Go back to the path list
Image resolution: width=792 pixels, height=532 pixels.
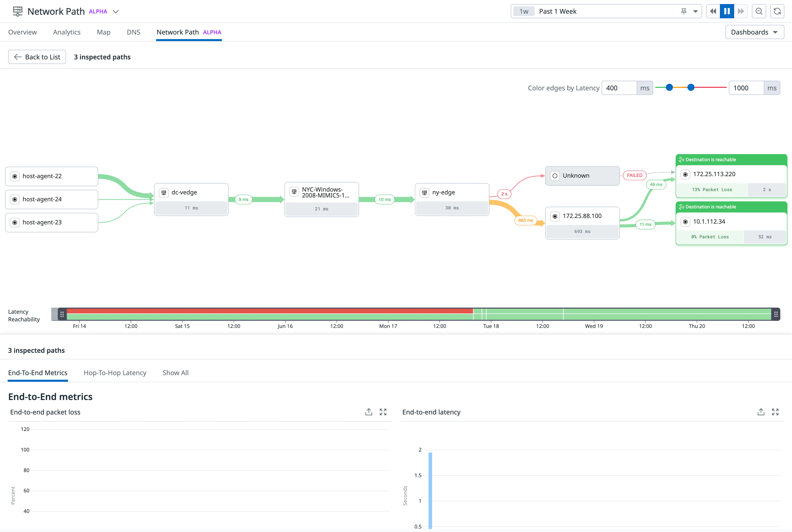(x=37, y=57)
